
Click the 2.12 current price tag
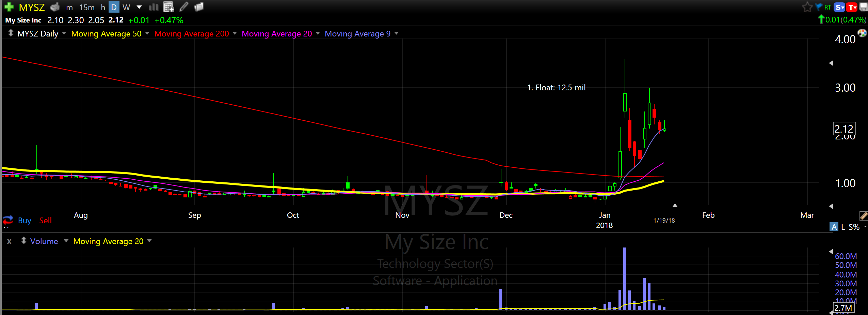click(x=844, y=129)
